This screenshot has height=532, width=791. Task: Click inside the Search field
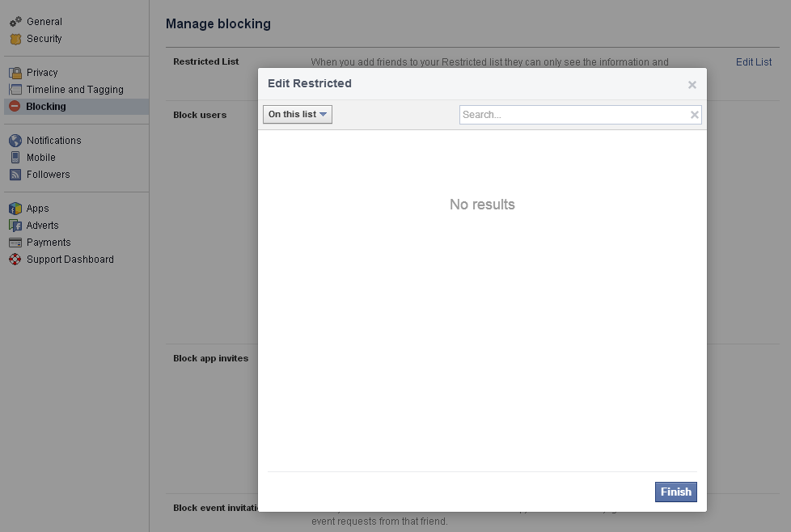coord(566,114)
